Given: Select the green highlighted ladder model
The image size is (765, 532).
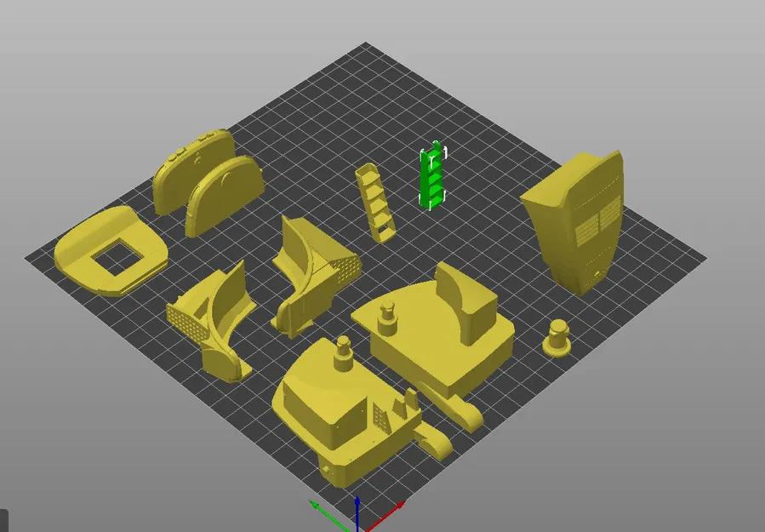Looking at the screenshot, I should (x=431, y=175).
